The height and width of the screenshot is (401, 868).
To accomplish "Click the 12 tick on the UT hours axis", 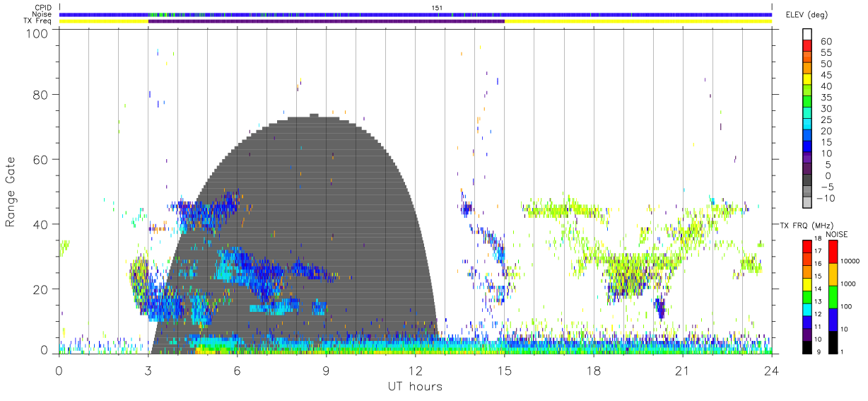I will [415, 370].
